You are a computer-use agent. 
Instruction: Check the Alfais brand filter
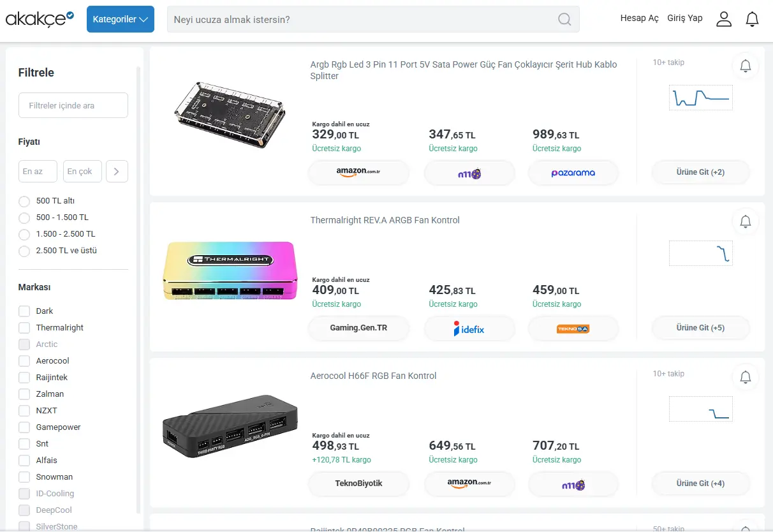[24, 461]
